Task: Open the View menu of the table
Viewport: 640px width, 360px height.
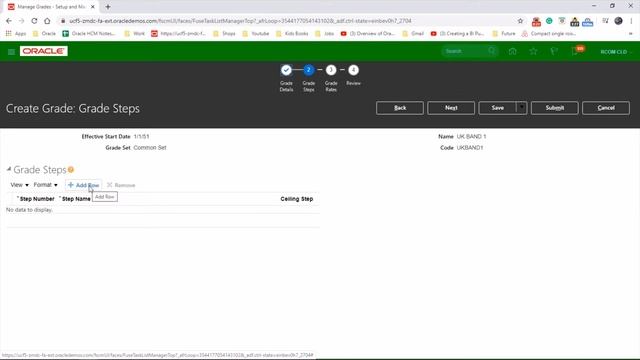Action: [19, 185]
